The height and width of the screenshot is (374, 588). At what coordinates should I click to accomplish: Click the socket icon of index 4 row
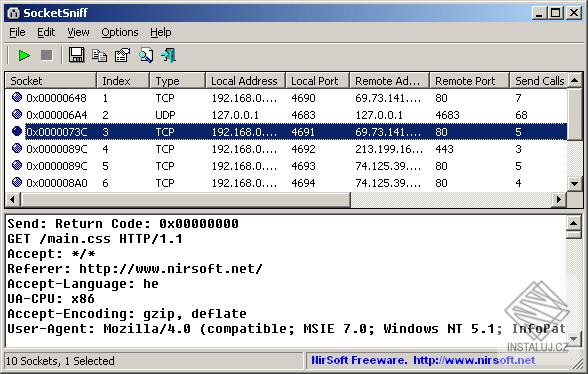(x=17, y=149)
